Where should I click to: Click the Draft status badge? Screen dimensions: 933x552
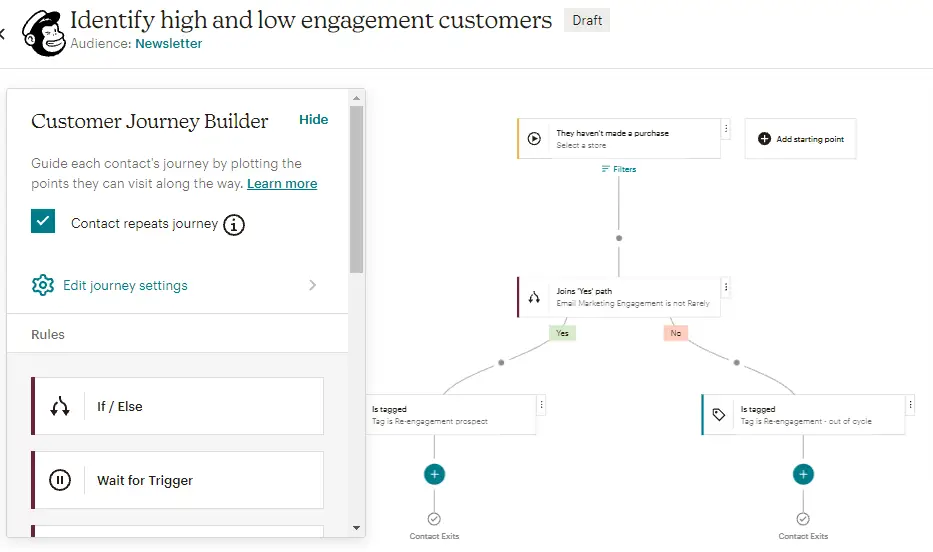tap(587, 20)
